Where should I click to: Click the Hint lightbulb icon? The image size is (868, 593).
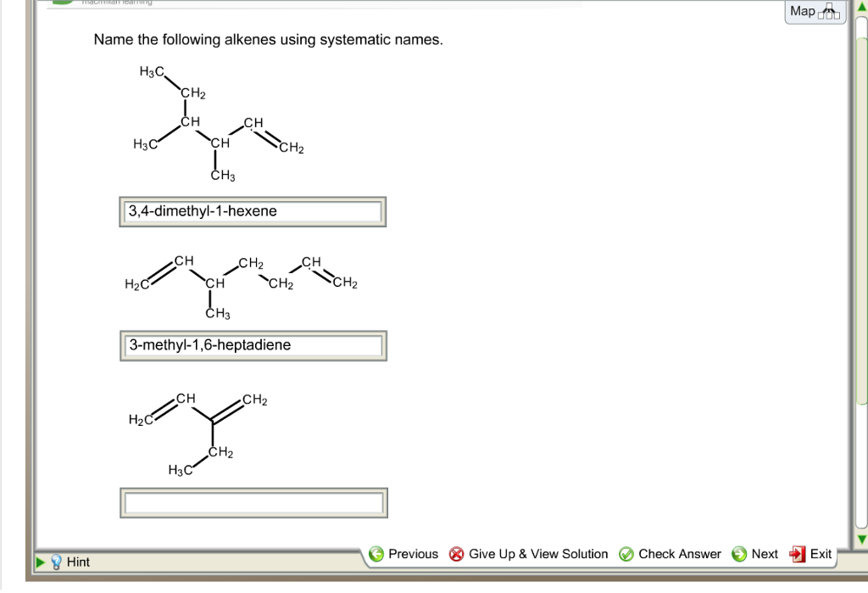(56, 562)
